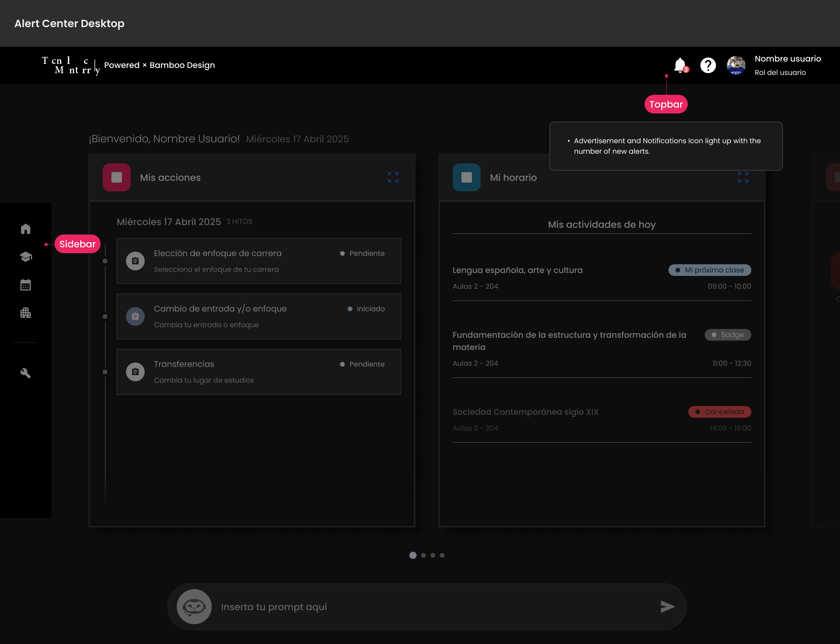Expand the Mi horario card
Viewport: 840px width, 644px height.
click(743, 178)
